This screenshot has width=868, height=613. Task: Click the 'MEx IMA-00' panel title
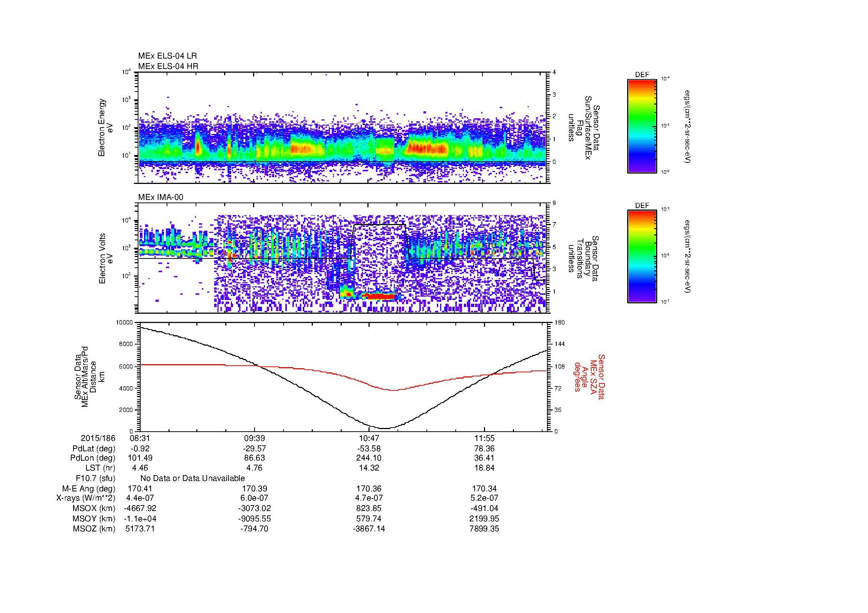pyautogui.click(x=161, y=197)
